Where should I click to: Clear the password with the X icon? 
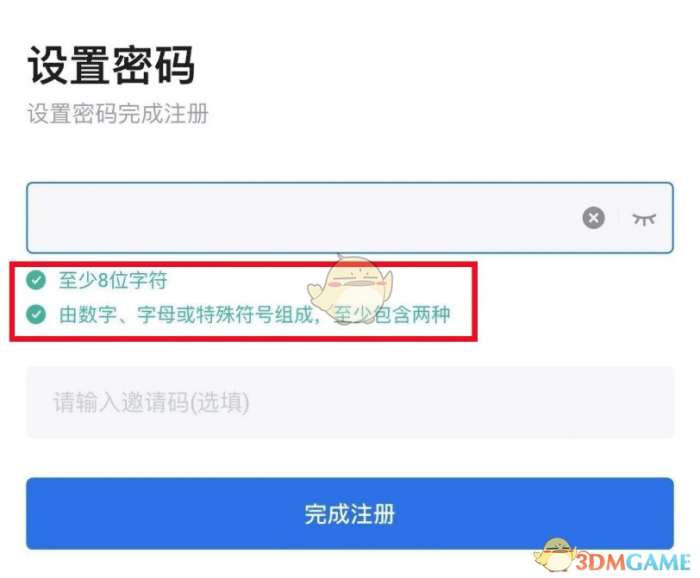594,218
